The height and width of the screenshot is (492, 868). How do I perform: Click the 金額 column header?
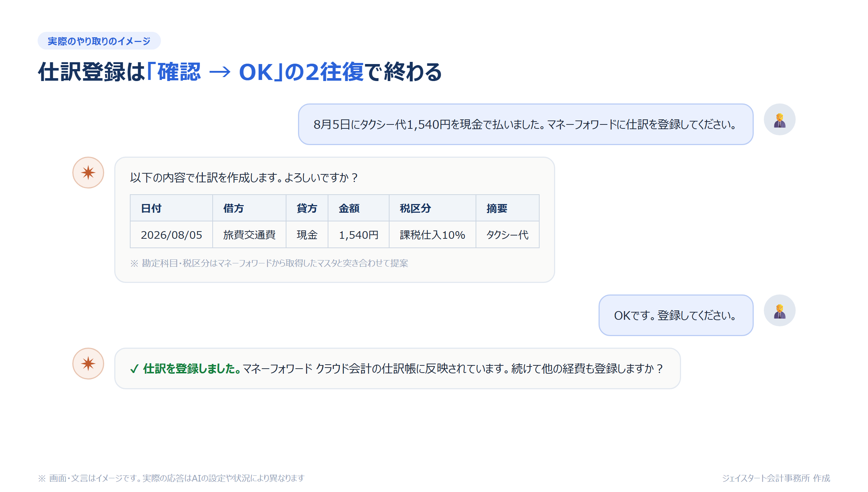(x=358, y=208)
